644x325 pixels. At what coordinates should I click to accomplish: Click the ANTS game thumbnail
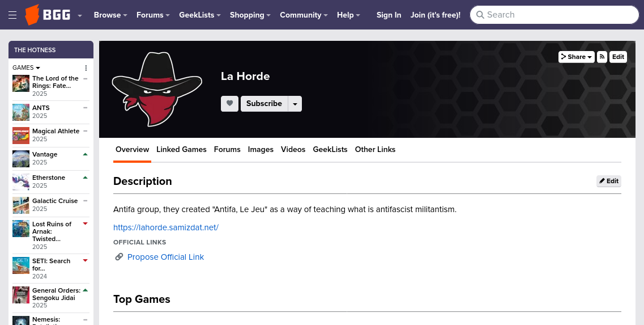point(21,112)
